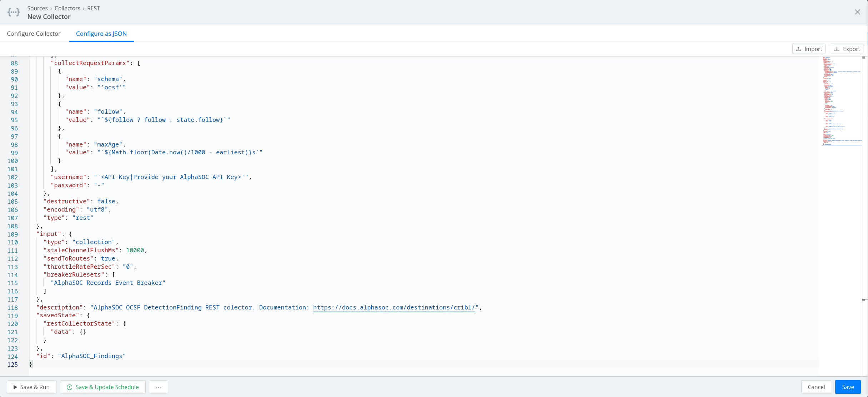
Task: Select the Configure as JSON tab
Action: (x=101, y=34)
